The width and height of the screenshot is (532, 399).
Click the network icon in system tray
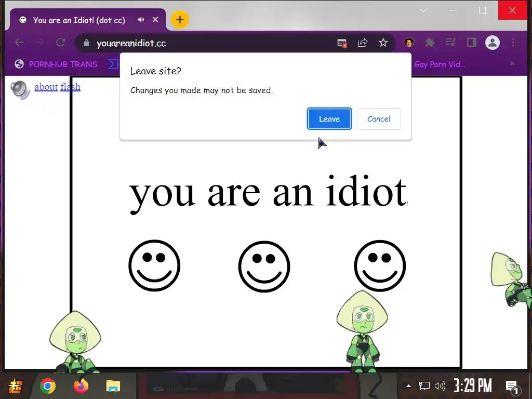424,386
